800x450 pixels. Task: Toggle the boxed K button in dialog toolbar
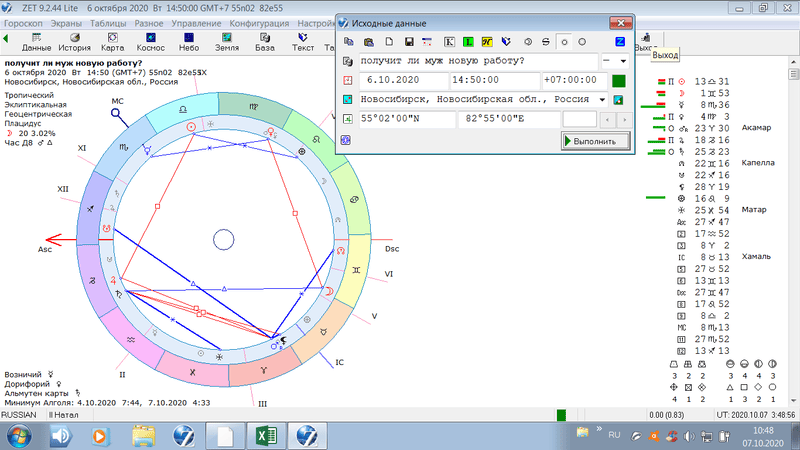tap(449, 42)
